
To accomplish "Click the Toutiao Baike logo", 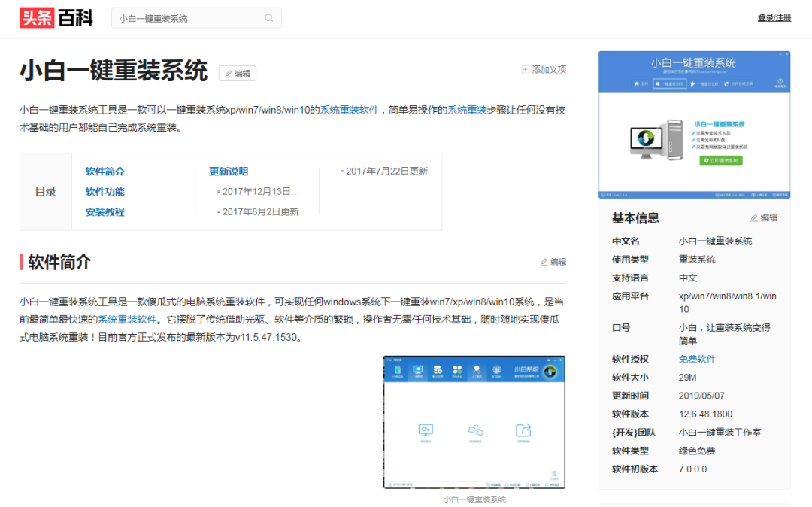I will point(56,18).
